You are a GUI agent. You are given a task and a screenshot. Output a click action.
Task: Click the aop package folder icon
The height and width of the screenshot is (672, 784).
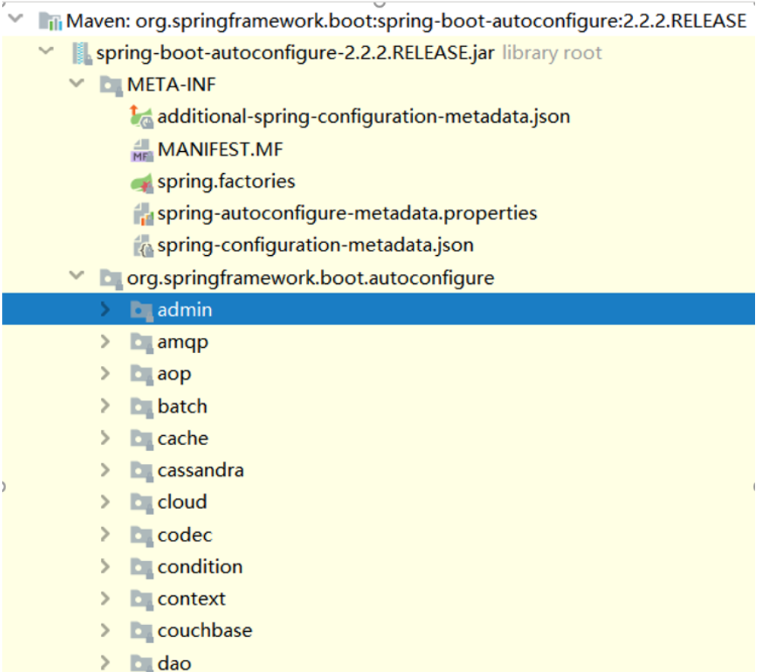(141, 375)
